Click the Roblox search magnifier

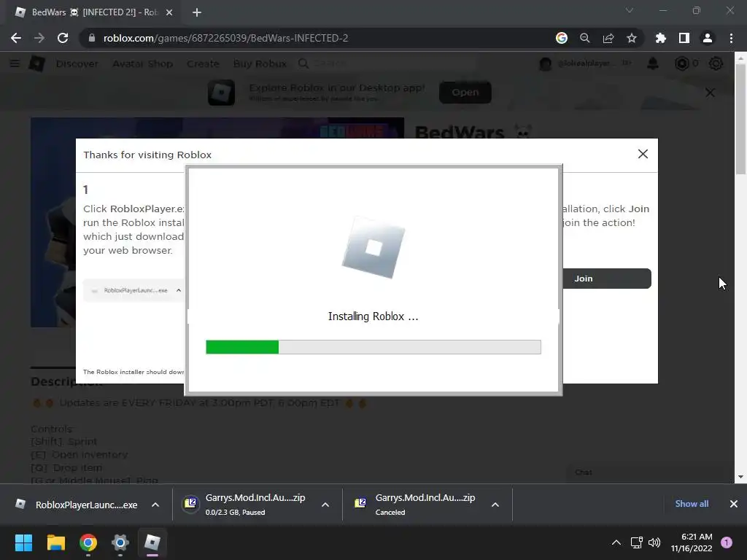click(x=303, y=63)
